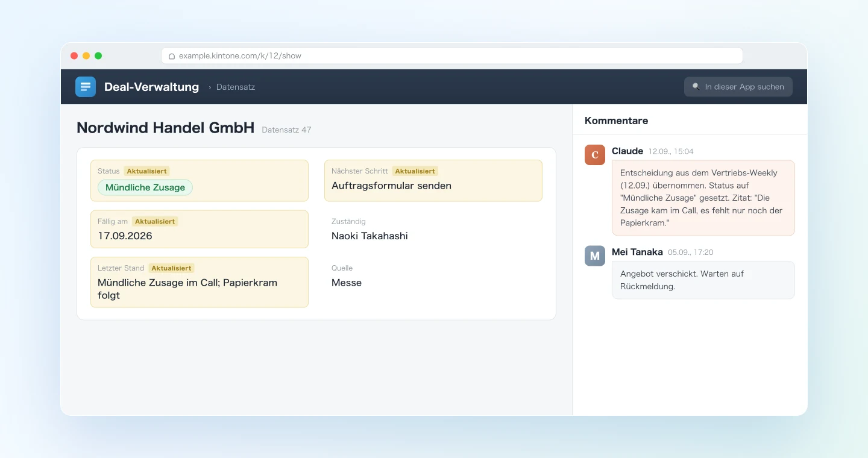Click the Aktualisiert badge next to Nächster Schritt
This screenshot has height=458, width=868.
415,171
